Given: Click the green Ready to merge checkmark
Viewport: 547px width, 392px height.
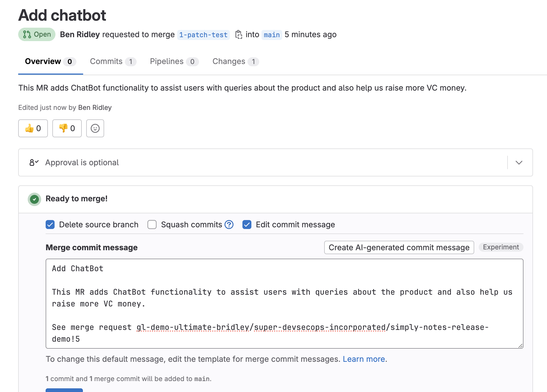Looking at the screenshot, I should click(34, 199).
